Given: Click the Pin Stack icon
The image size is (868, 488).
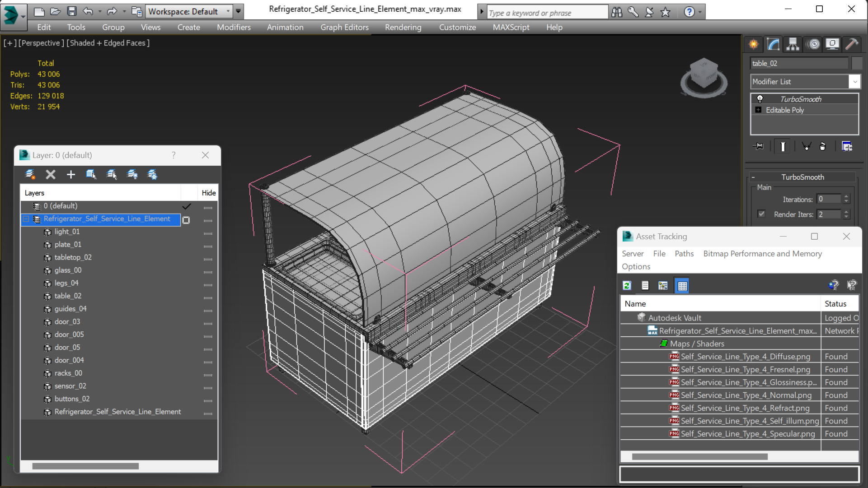Looking at the screenshot, I should (759, 146).
